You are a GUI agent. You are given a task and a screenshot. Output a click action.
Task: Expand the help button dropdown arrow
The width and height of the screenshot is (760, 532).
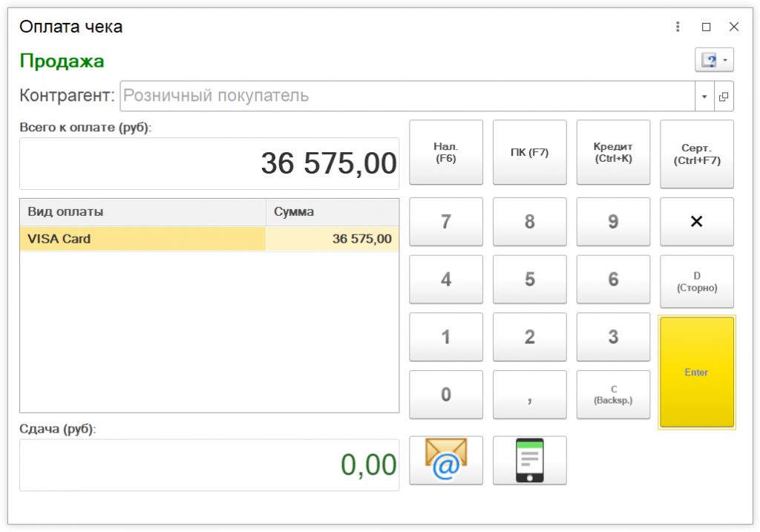[x=725, y=60]
